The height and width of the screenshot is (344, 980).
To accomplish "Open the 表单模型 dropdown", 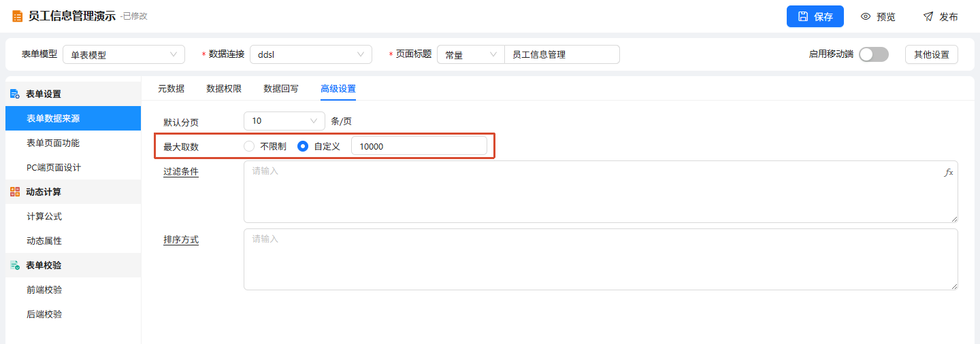I will pos(124,54).
